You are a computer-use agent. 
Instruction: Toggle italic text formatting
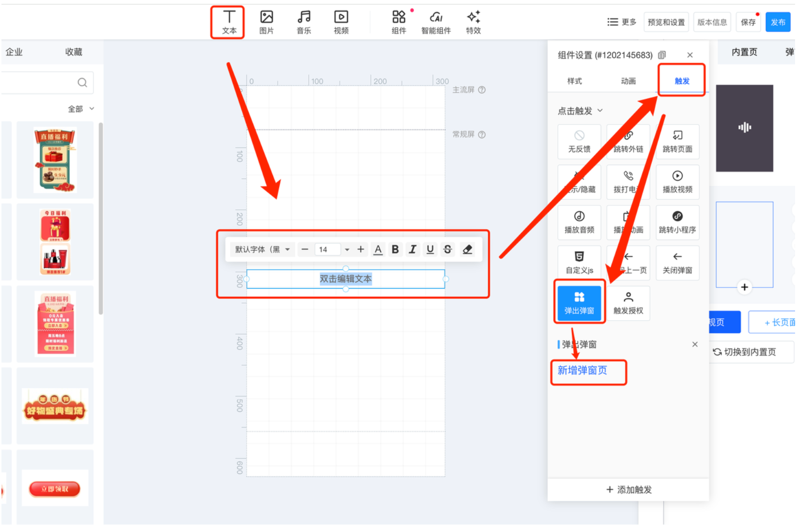point(412,249)
